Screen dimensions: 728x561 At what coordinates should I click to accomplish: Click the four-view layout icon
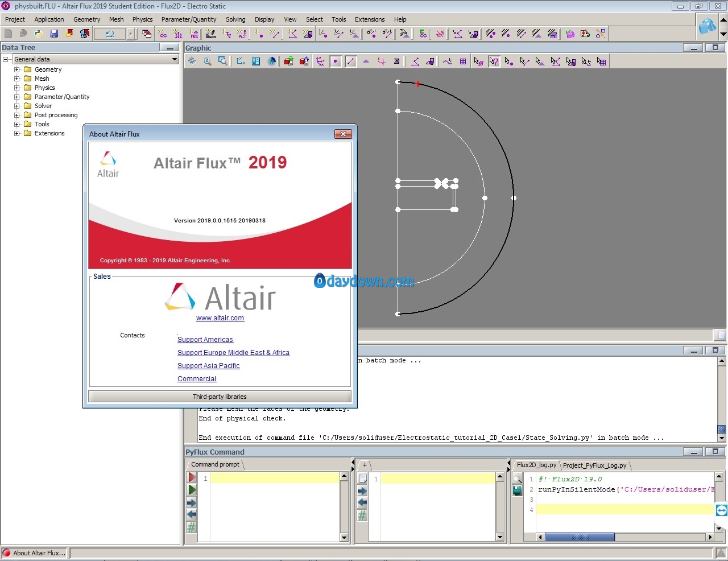click(256, 61)
